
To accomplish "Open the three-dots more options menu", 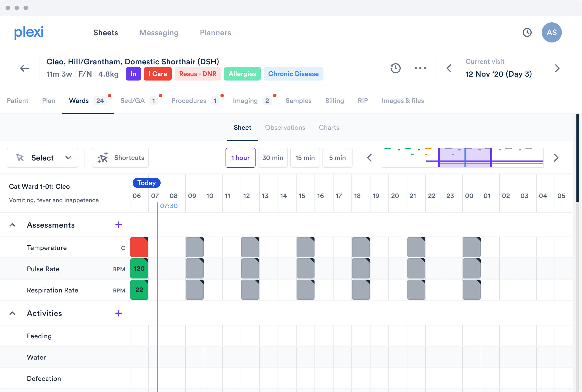I will [420, 68].
